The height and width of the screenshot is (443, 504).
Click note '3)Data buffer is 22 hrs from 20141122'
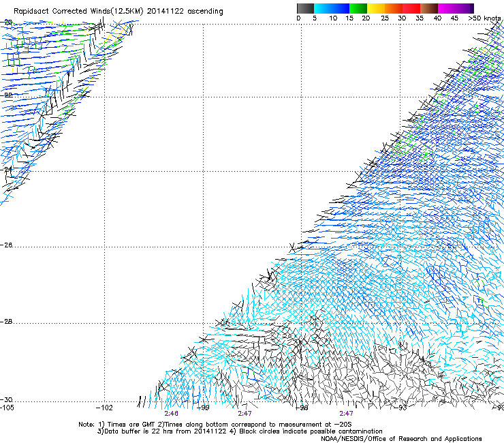tap(162, 431)
